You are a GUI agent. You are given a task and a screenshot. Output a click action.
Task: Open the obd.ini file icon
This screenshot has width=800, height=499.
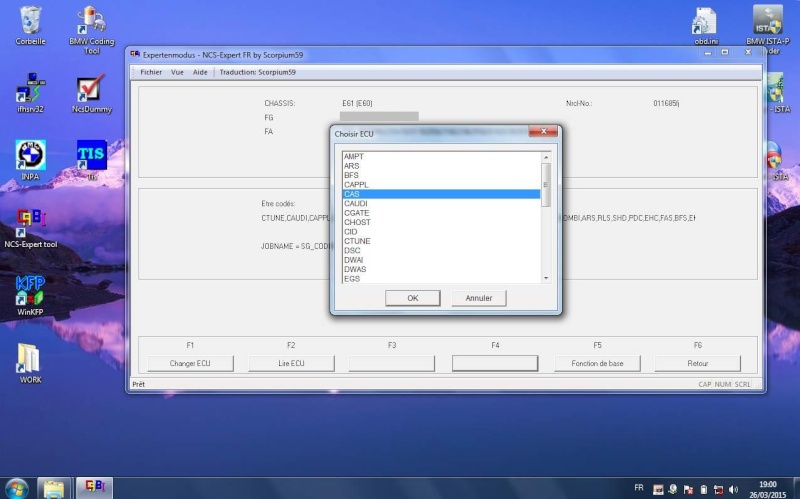pyautogui.click(x=706, y=26)
